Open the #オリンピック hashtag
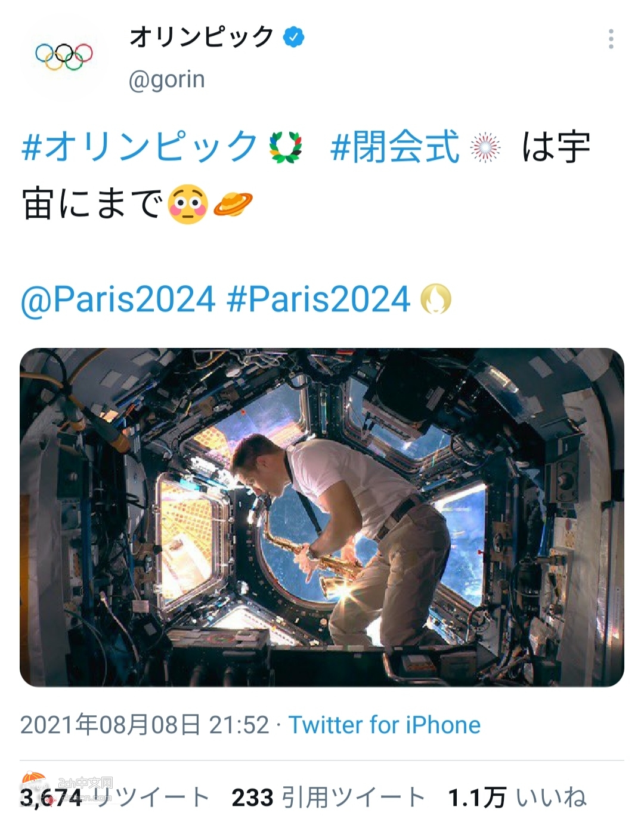 140,146
